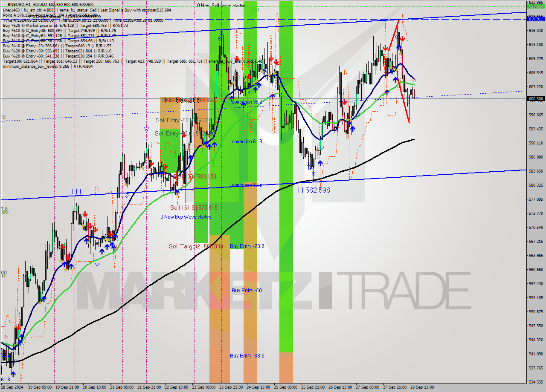This screenshot has width=546, height=392.
Task: Click the '21 Sep 05:00' time label
Action: point(122,387)
